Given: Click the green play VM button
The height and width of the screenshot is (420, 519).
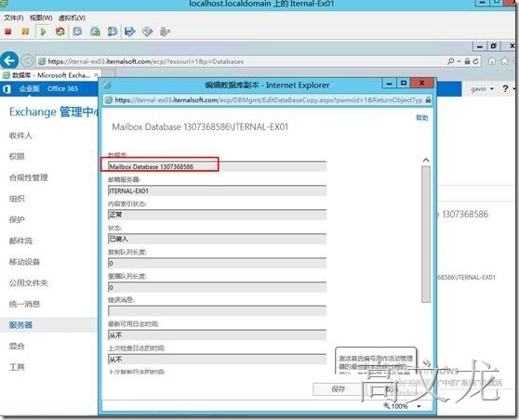Looking at the screenshot, I should click(43, 32).
